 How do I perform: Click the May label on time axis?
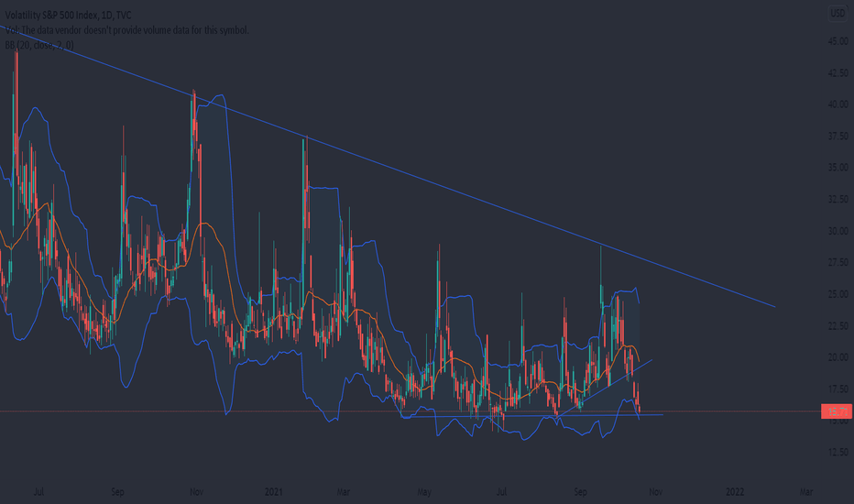(x=424, y=492)
